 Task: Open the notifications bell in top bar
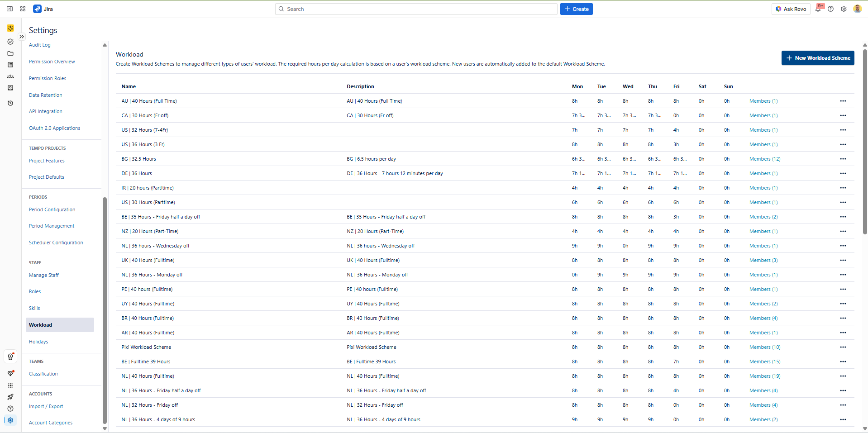tap(818, 9)
